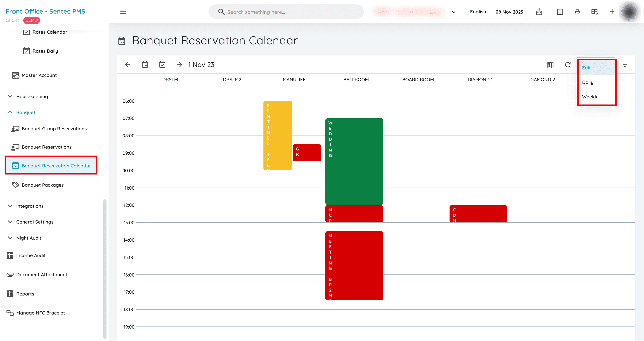Viewport: 644px width, 341px height.
Task: Select Daily from the view menu
Action: (597, 82)
